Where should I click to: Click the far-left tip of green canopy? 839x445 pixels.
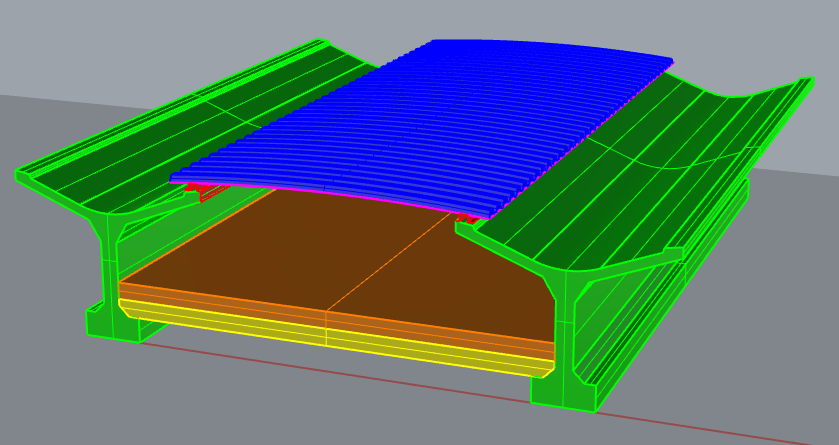22,176
